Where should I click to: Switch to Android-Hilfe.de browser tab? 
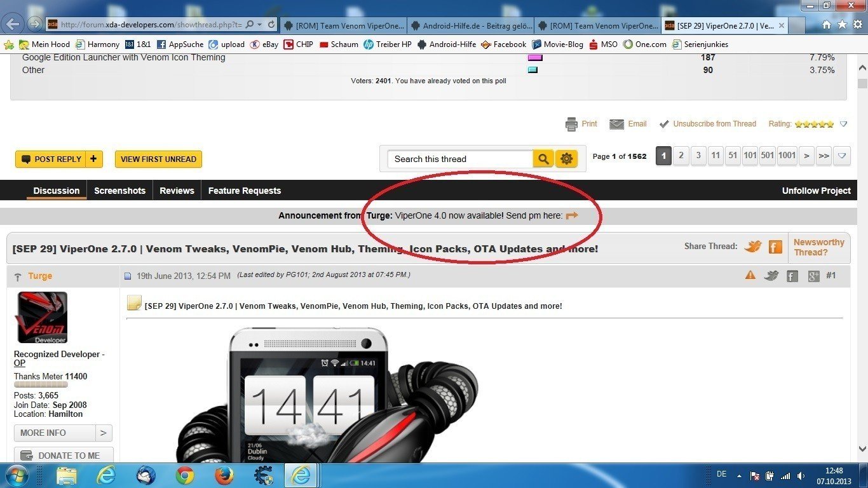[x=470, y=25]
